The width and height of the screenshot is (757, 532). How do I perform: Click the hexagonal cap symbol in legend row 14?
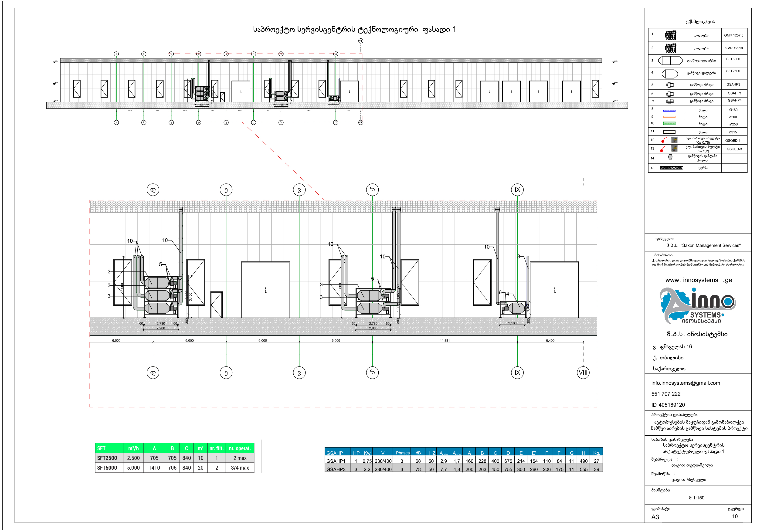(670, 157)
